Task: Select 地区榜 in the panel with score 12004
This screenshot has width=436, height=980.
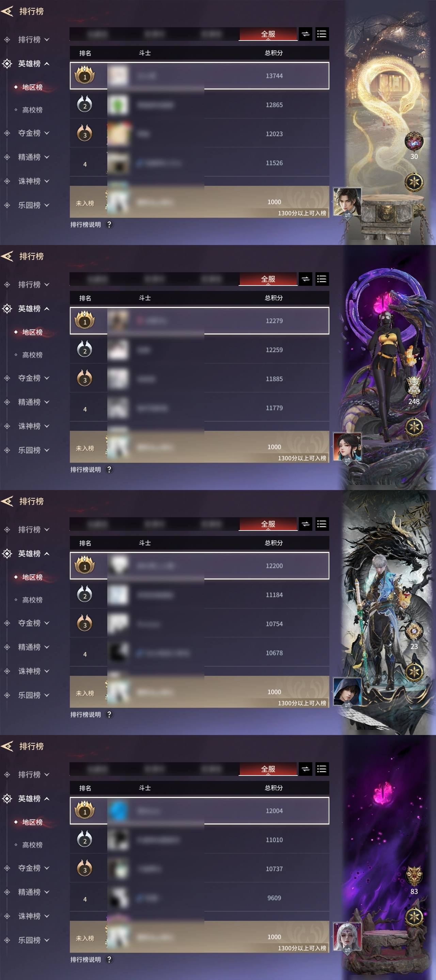Action: (x=32, y=822)
